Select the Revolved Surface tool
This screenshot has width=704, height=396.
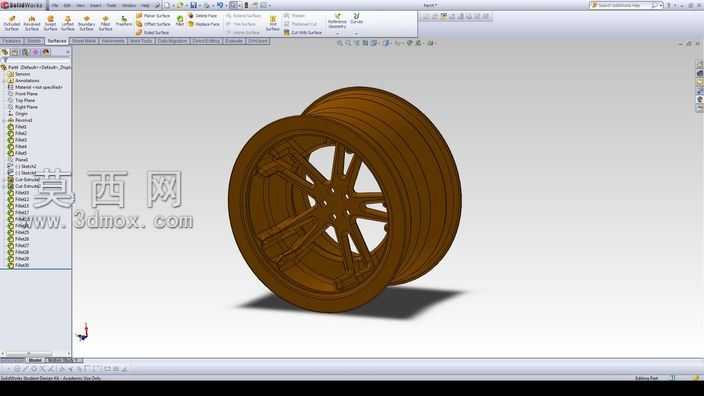click(31, 23)
